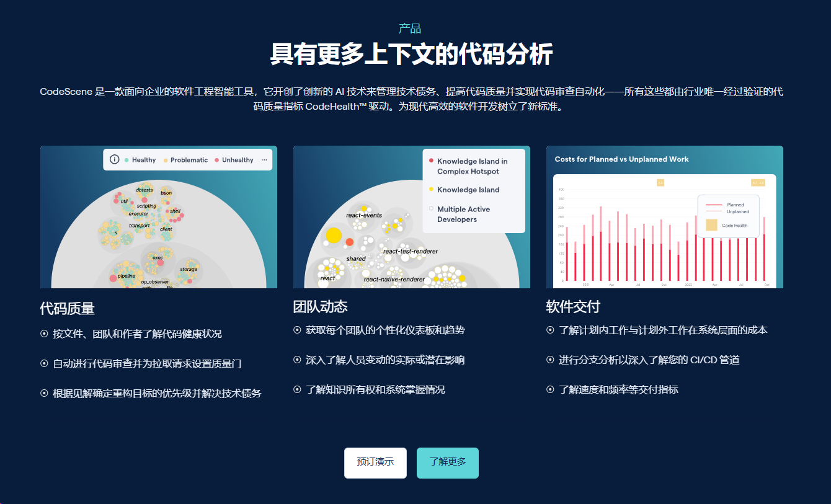The height and width of the screenshot is (504, 831).
Task: Click the Code Health swatch in chart legend
Action: (711, 225)
